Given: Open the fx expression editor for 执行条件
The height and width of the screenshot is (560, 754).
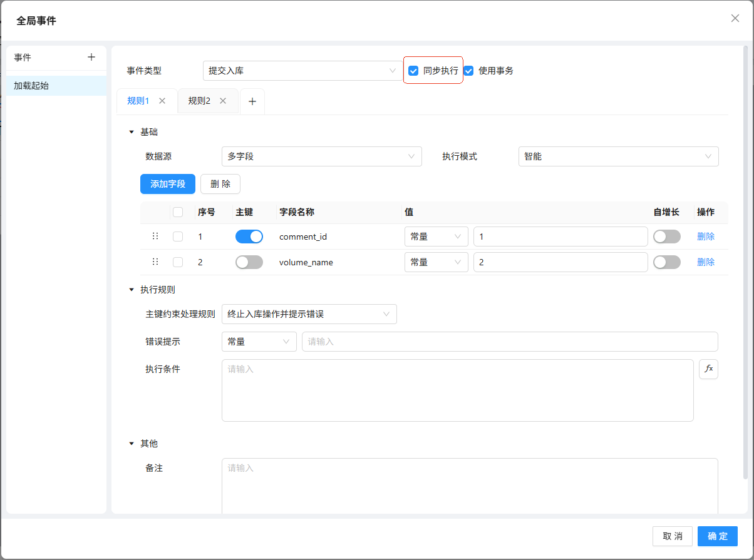Looking at the screenshot, I should (708, 369).
